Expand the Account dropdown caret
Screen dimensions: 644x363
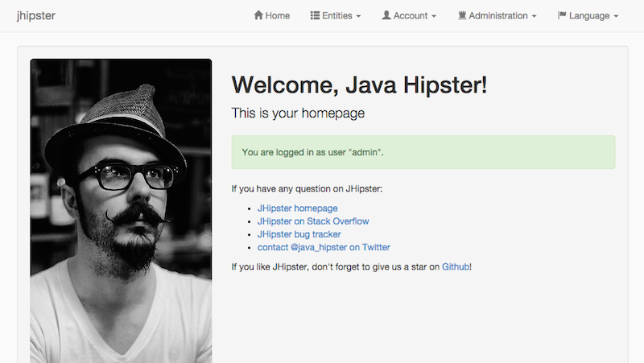(433, 16)
